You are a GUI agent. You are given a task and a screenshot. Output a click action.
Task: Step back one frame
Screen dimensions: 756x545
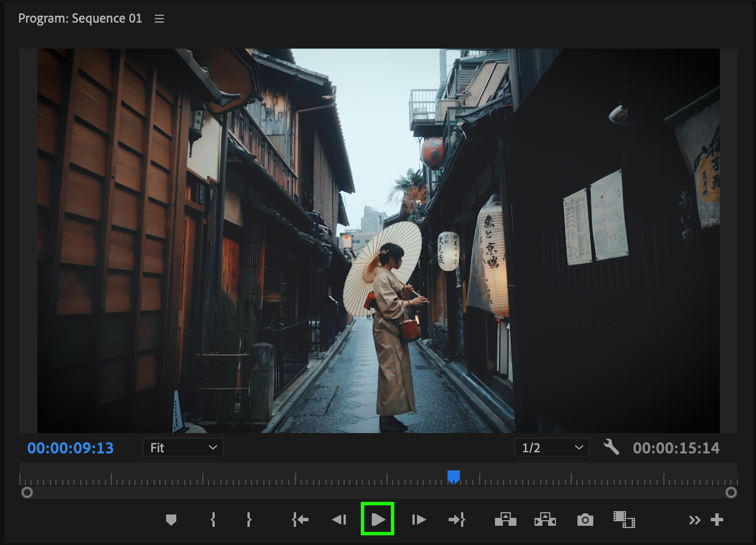[339, 520]
